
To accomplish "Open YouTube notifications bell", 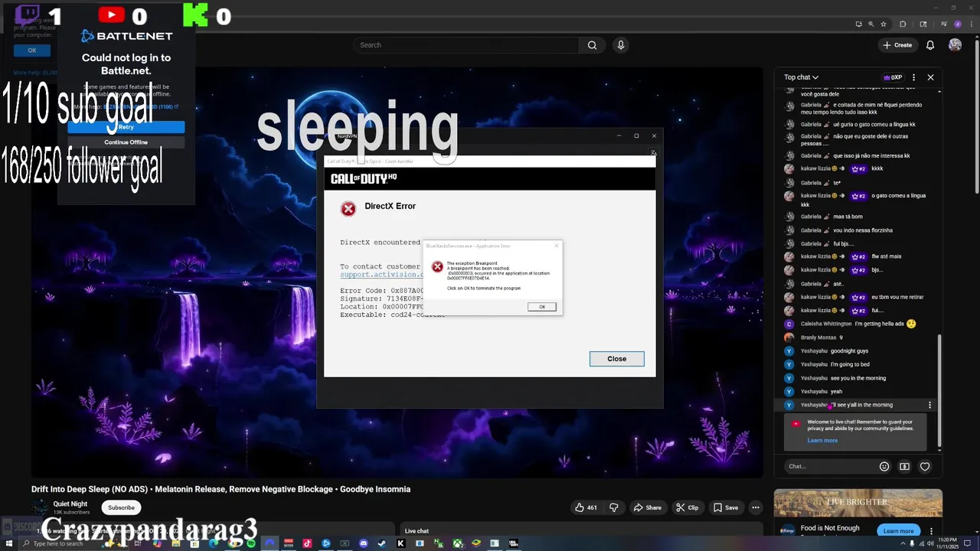I will coord(930,45).
